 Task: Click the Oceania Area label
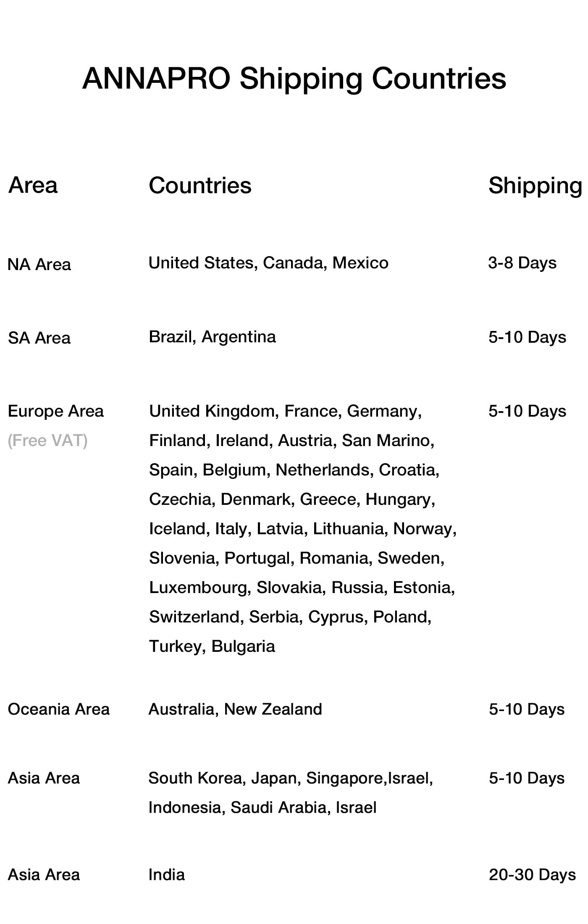click(x=58, y=709)
